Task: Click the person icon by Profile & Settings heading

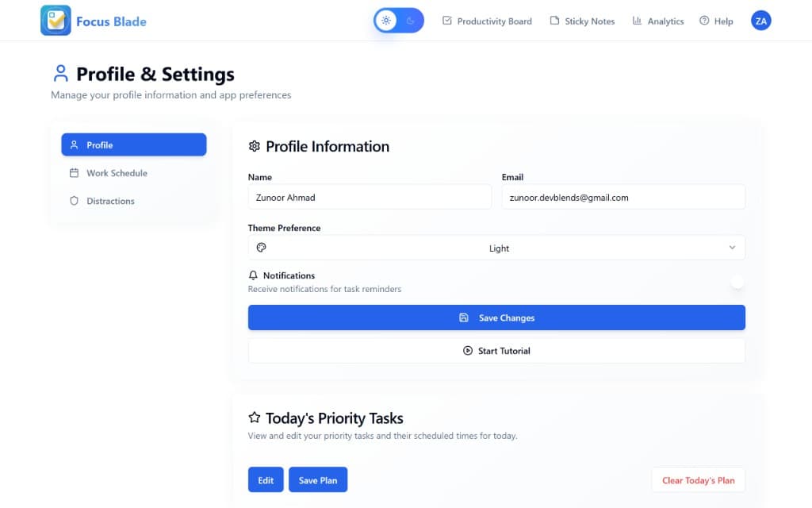Action: coord(60,74)
